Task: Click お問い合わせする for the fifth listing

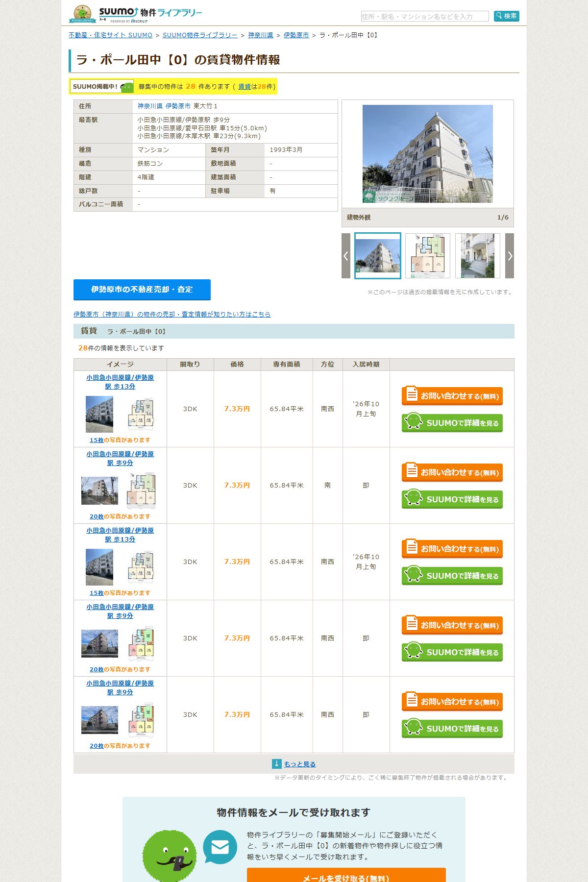Action: [x=452, y=702]
